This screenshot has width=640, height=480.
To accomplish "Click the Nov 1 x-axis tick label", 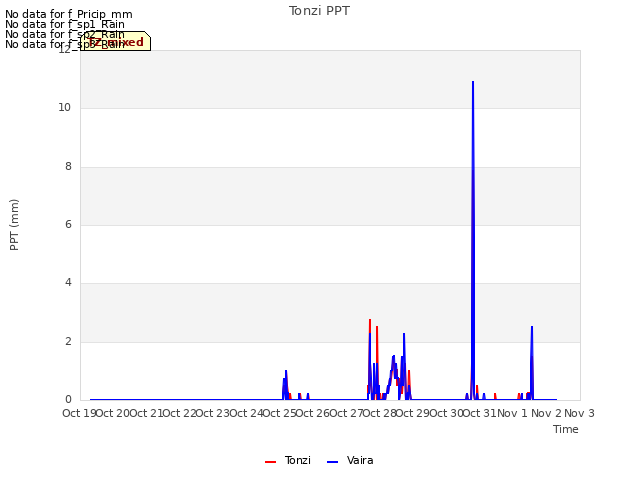I will tap(512, 413).
